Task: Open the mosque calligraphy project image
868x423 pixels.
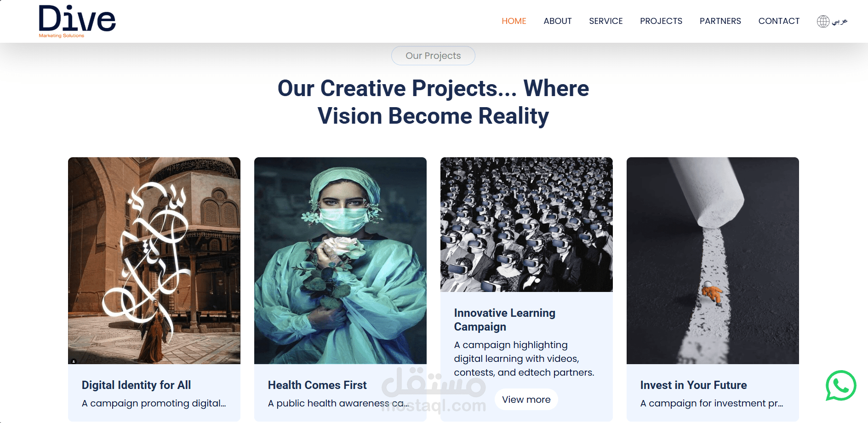Action: [x=154, y=261]
